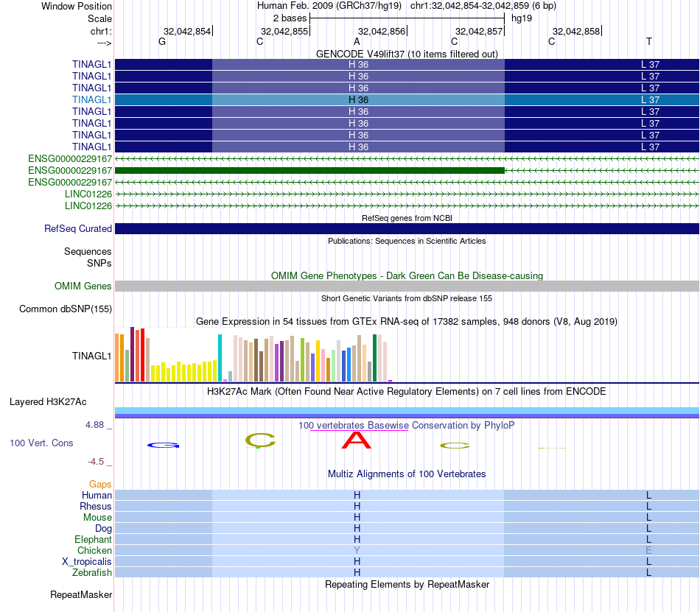
Task: Click TINAGL1 label beside GTEx chart
Action: tap(91, 356)
